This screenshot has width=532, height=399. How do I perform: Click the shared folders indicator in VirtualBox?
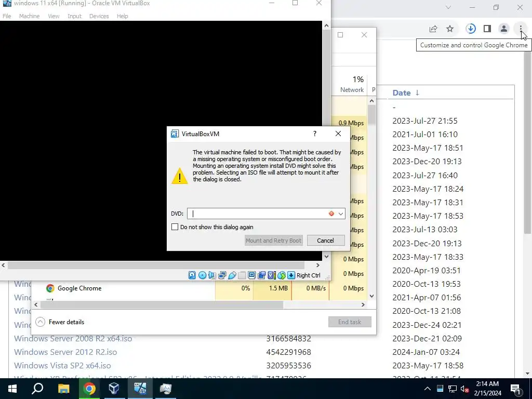(242, 275)
